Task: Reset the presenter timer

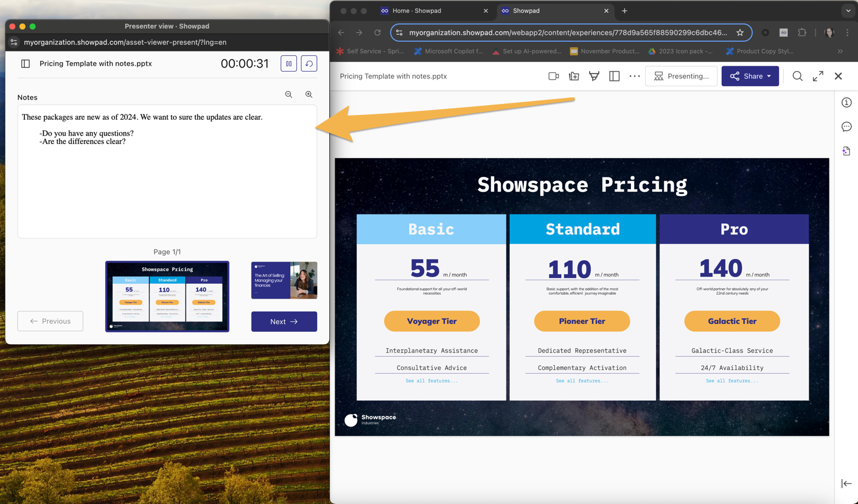Action: pos(309,64)
